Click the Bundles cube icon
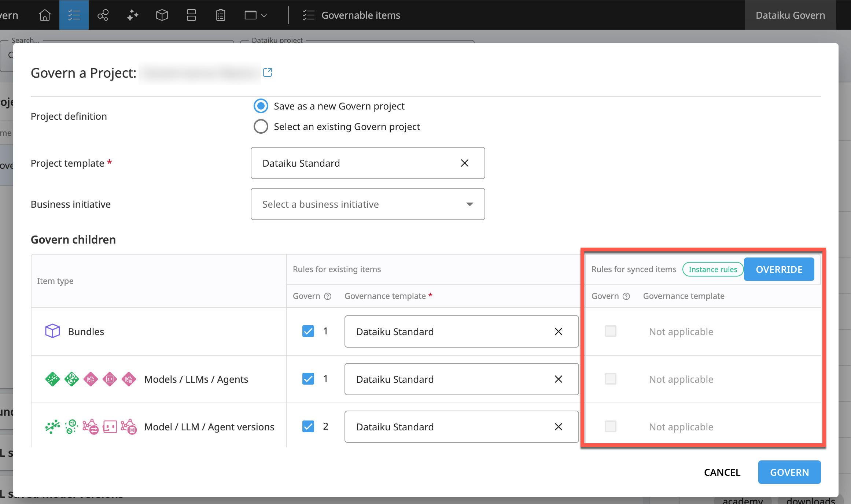 (52, 331)
